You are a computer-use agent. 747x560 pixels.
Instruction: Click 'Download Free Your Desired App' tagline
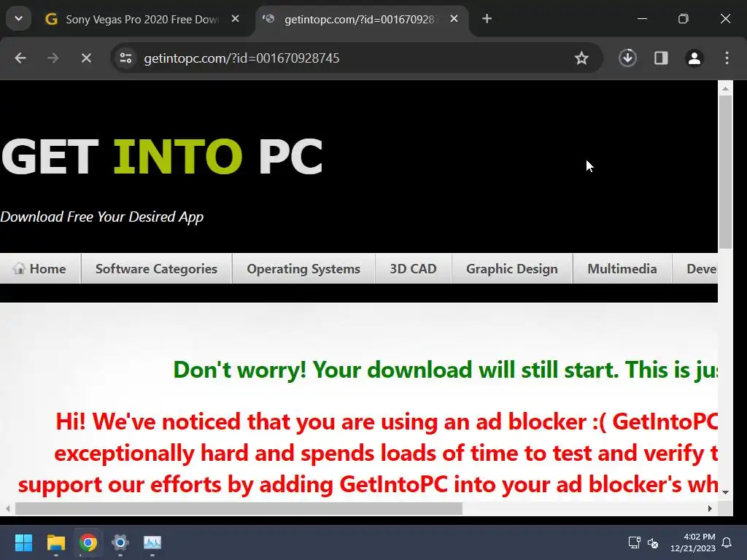[101, 217]
